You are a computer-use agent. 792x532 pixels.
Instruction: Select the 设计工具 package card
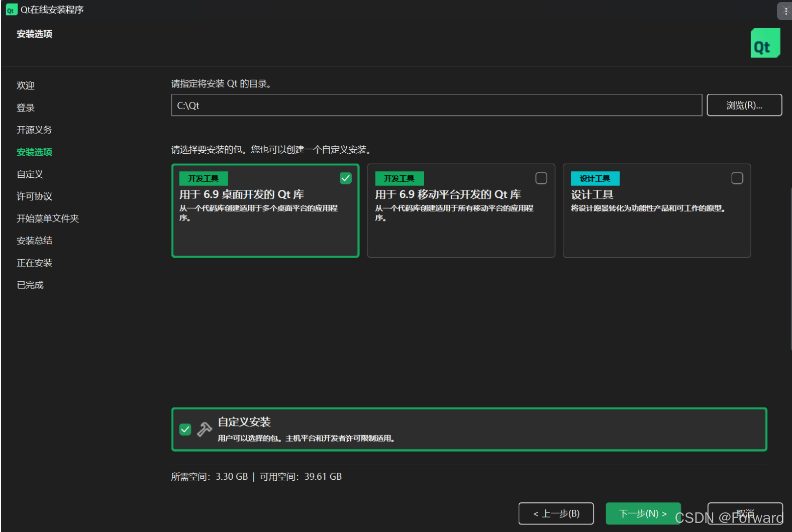click(x=657, y=210)
